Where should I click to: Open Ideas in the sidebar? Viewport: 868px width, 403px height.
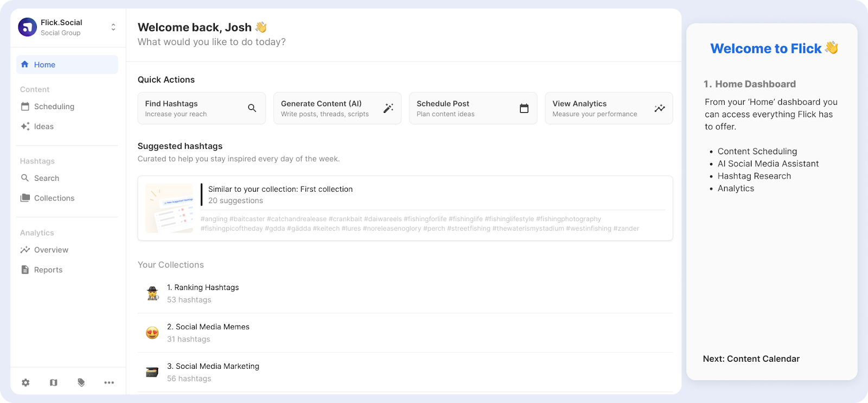[x=43, y=127]
